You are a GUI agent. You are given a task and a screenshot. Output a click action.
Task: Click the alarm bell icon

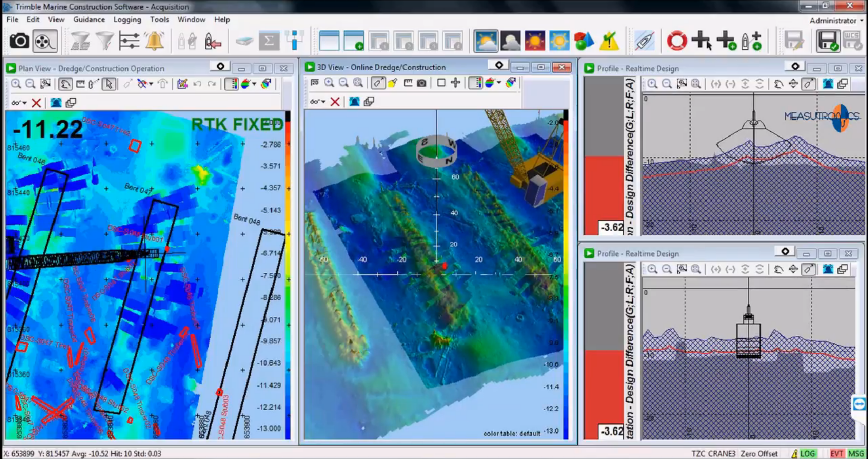(154, 41)
